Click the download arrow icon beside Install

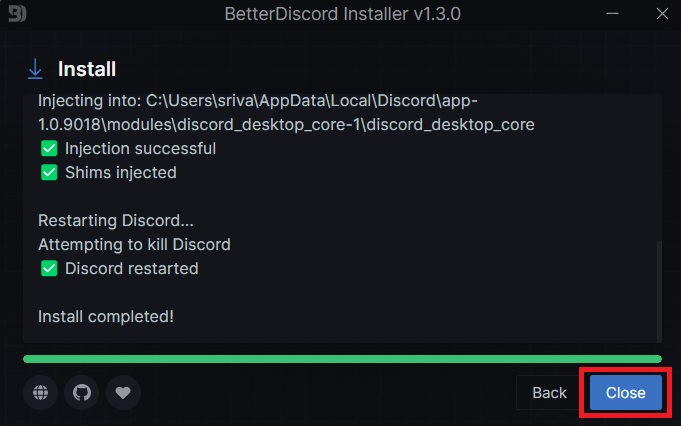coord(35,69)
